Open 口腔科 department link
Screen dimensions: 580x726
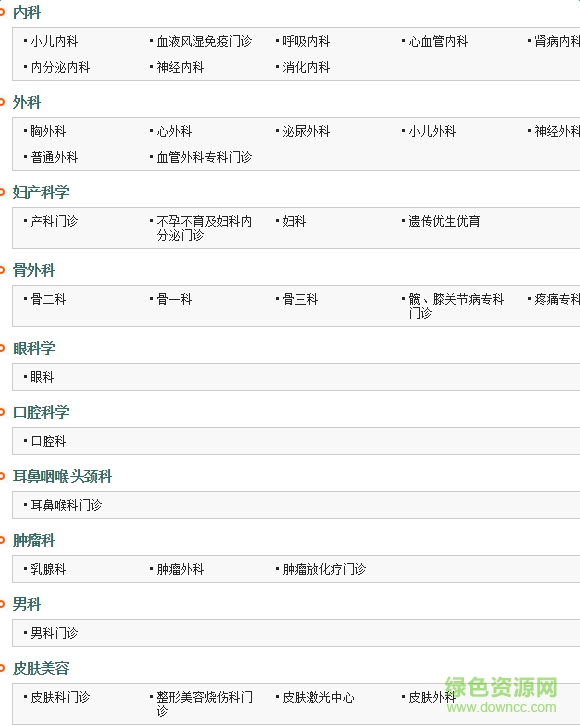[x=48, y=441]
